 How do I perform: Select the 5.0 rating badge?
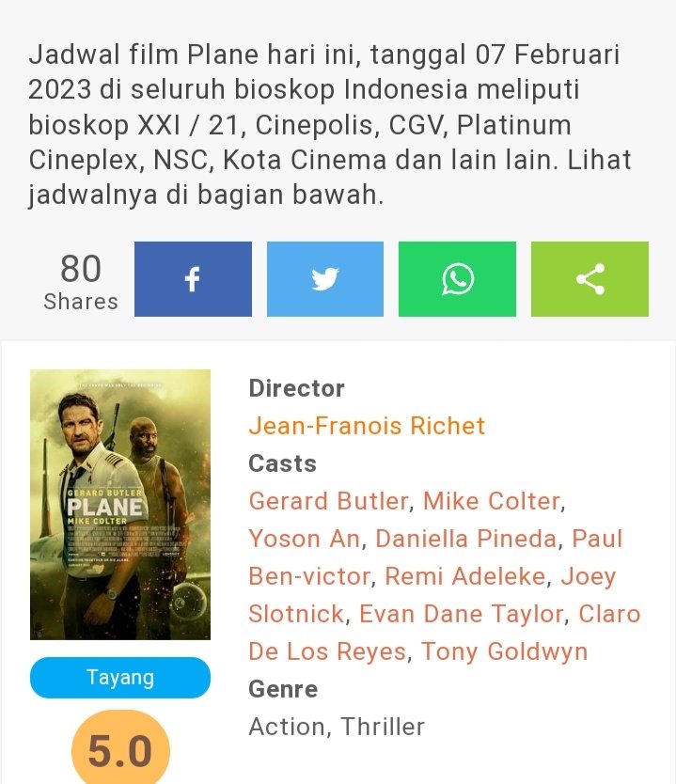click(120, 749)
